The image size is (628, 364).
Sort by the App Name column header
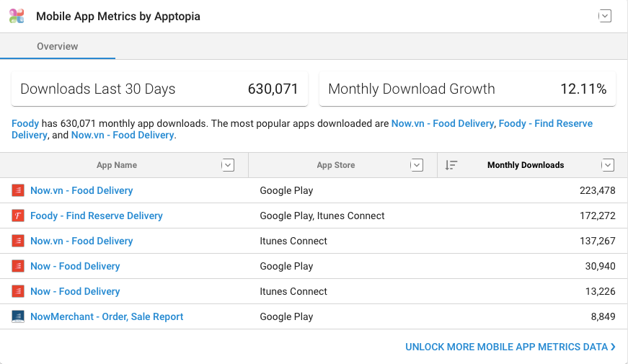117,165
